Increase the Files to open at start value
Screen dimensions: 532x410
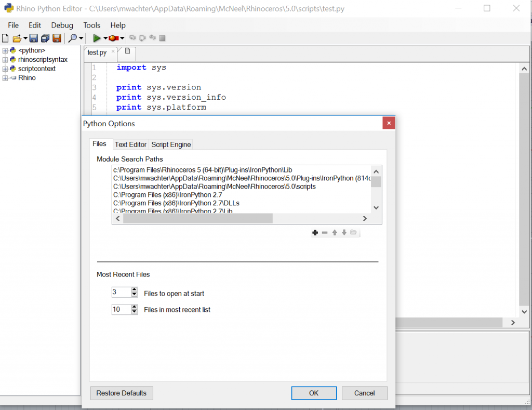tap(135, 289)
